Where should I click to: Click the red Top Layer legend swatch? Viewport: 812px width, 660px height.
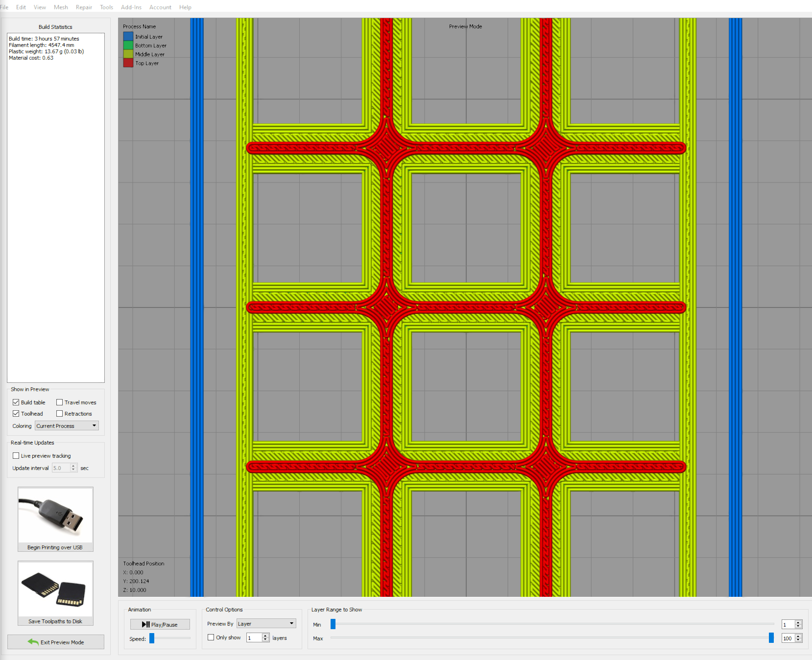click(x=128, y=63)
